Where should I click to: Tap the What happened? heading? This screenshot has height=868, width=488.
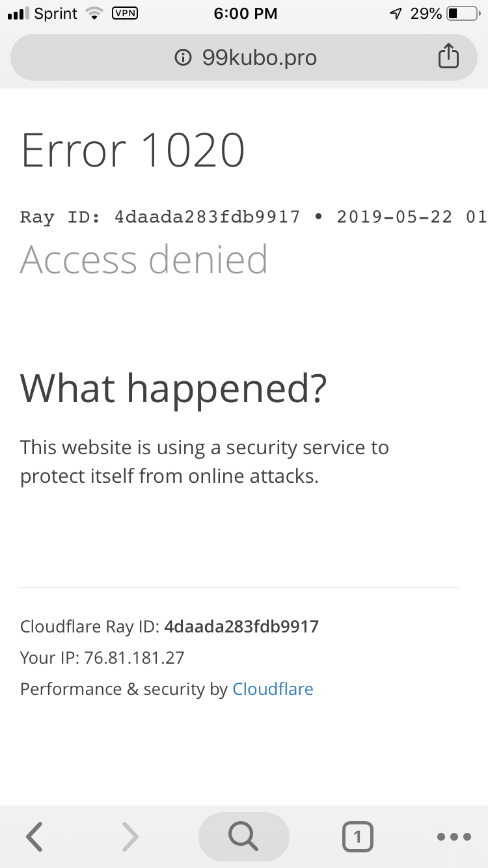173,387
